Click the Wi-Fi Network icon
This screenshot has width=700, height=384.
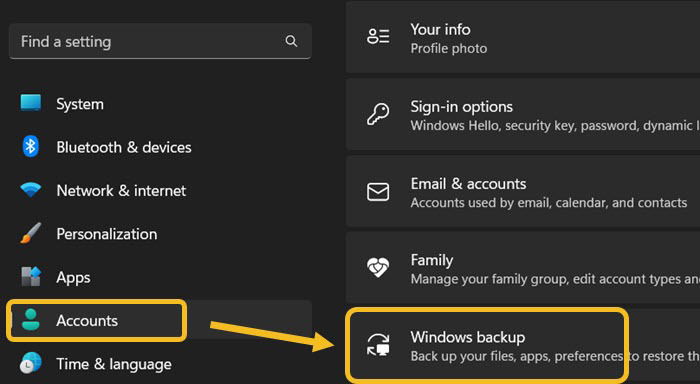point(31,190)
